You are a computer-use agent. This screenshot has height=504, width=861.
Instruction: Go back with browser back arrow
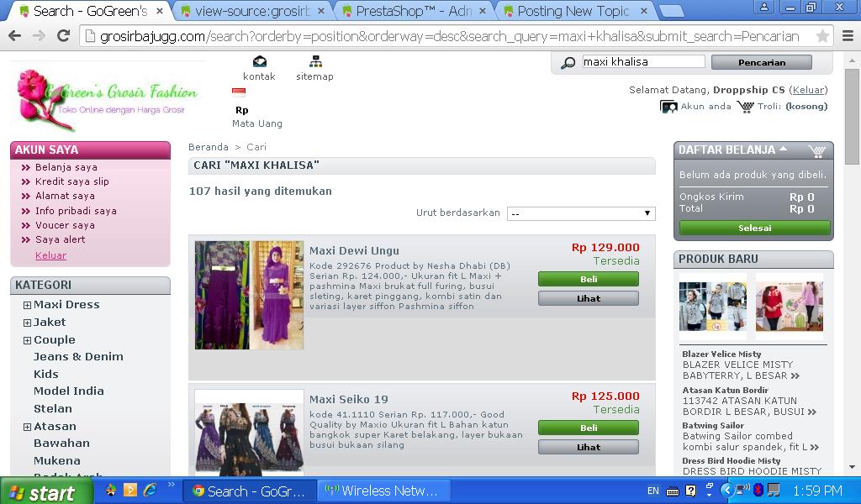point(15,36)
